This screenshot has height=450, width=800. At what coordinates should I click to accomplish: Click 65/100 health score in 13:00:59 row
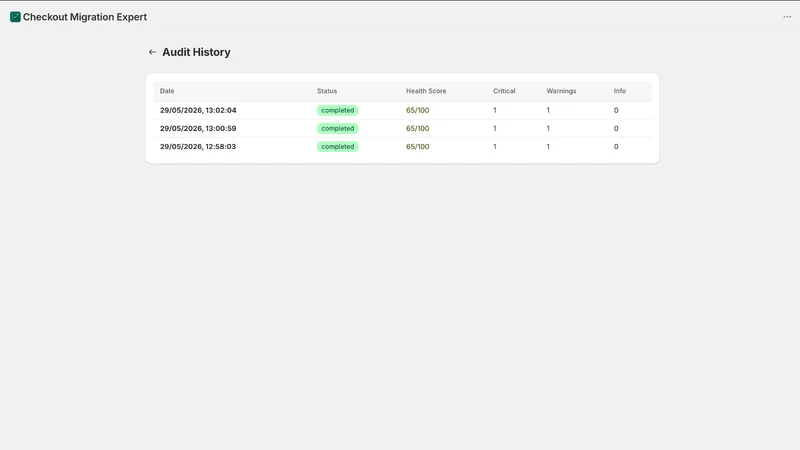(x=417, y=129)
